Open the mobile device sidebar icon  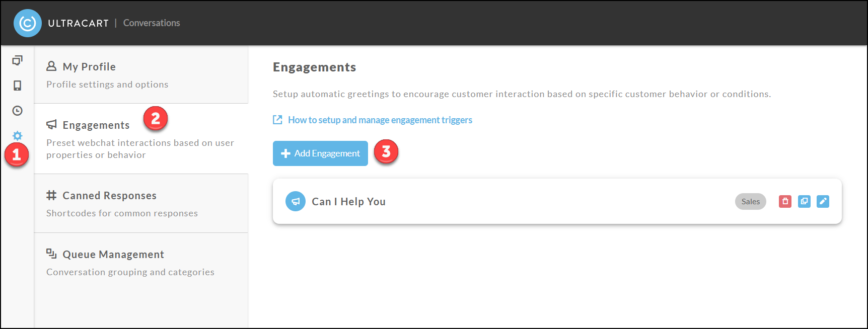pyautogui.click(x=18, y=86)
